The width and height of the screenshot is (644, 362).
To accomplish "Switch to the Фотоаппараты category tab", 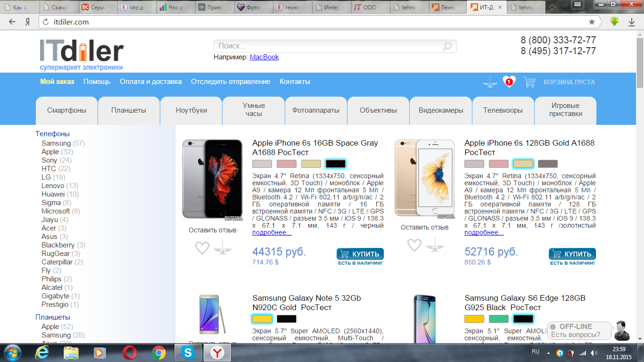I will (x=315, y=110).
